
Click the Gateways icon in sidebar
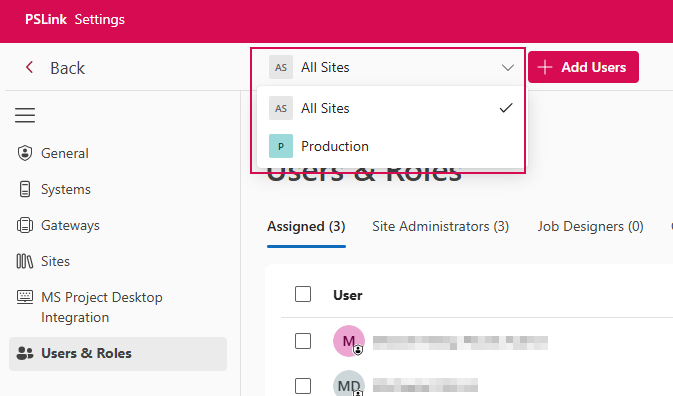point(25,225)
